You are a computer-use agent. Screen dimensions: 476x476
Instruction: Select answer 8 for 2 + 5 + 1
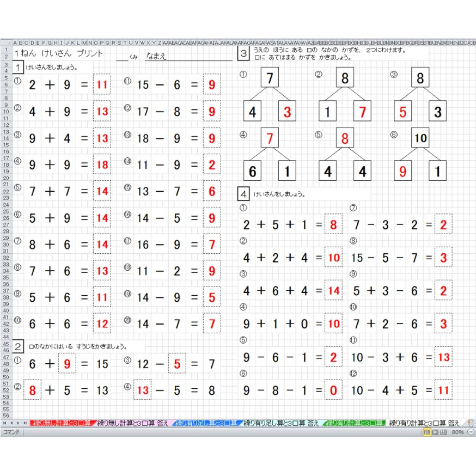coord(333,224)
